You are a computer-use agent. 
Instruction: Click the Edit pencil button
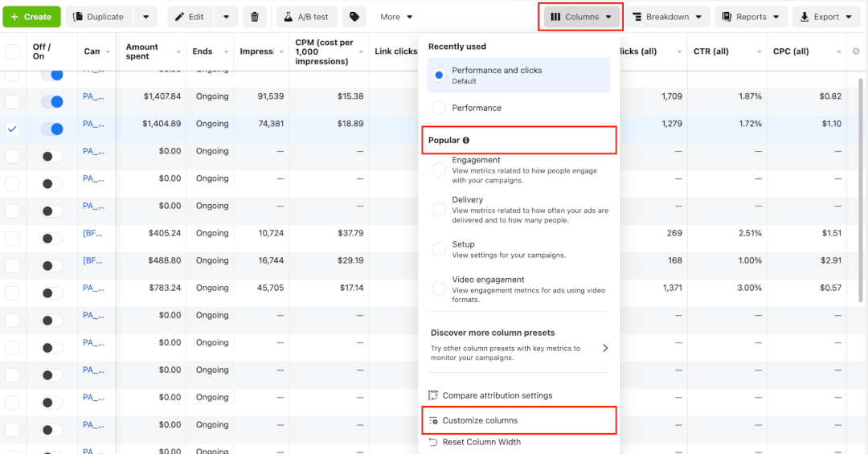(190, 17)
